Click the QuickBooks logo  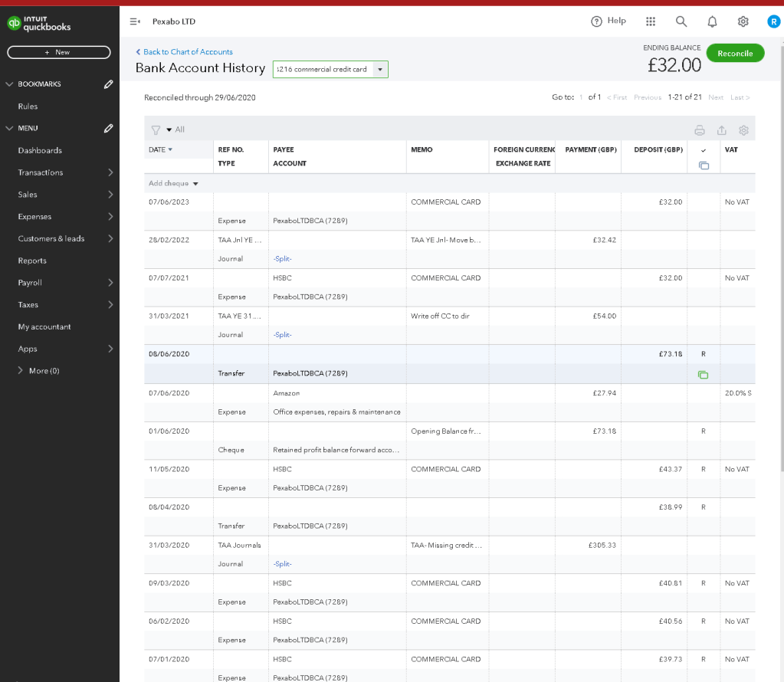coord(39,24)
